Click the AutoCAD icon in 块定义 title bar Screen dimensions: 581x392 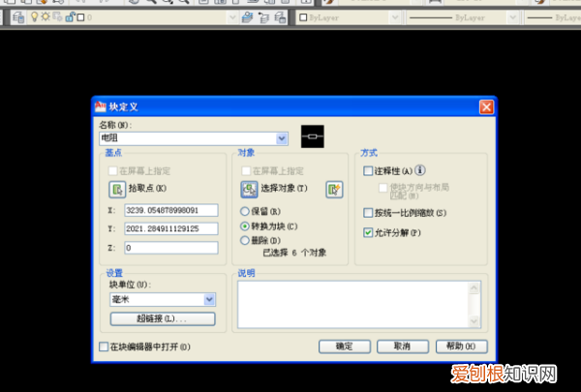coord(101,106)
